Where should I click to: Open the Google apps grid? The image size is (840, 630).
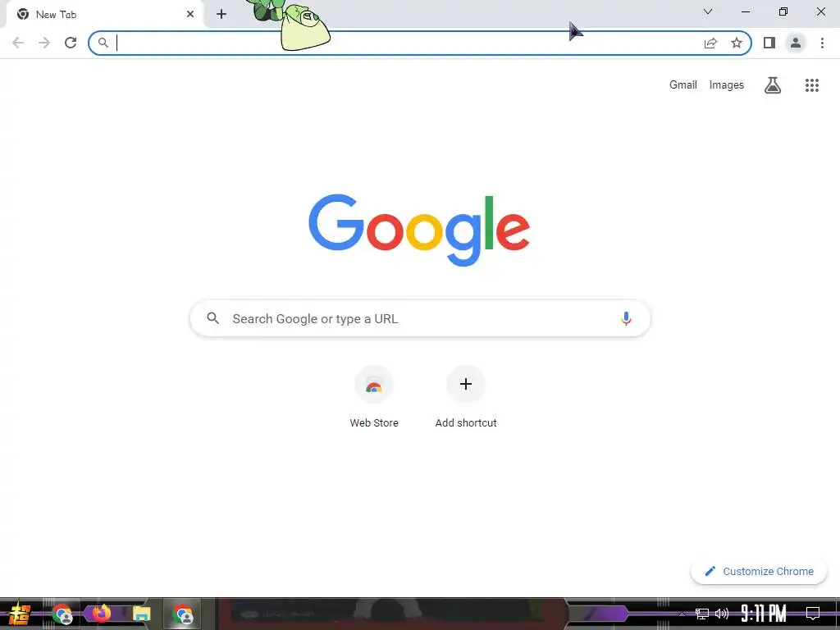[812, 85]
